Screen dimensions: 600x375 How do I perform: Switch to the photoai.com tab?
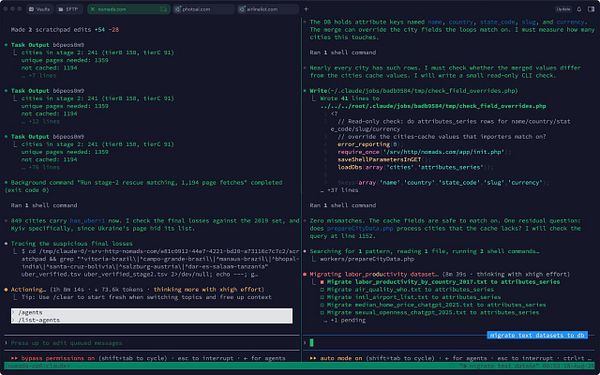point(203,9)
